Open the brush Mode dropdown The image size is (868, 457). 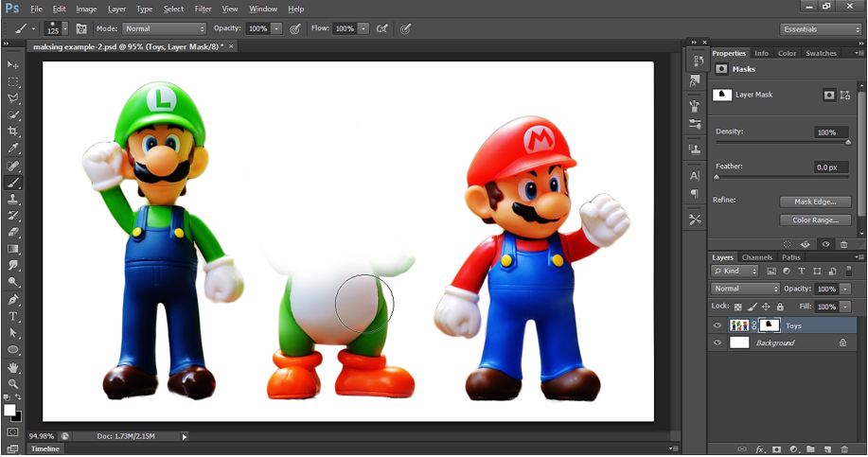pyautogui.click(x=165, y=28)
